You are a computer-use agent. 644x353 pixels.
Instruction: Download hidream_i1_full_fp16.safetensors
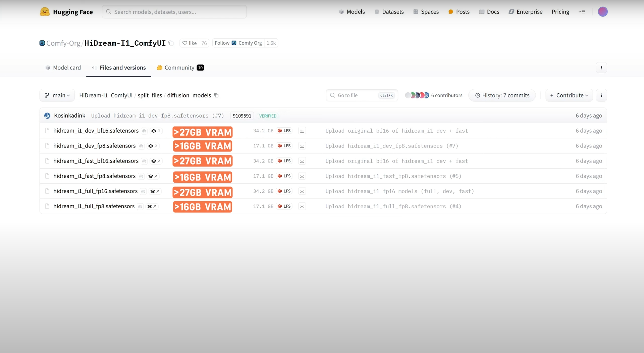click(302, 191)
